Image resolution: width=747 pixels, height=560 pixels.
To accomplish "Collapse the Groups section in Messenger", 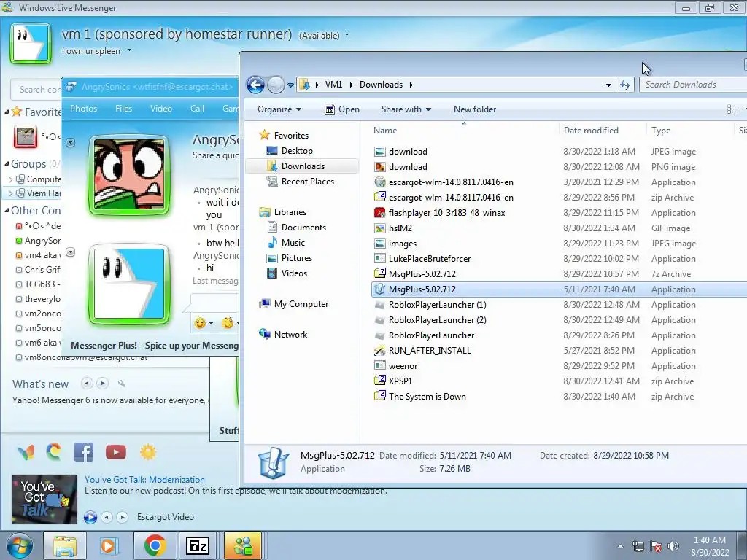I will pos(7,164).
